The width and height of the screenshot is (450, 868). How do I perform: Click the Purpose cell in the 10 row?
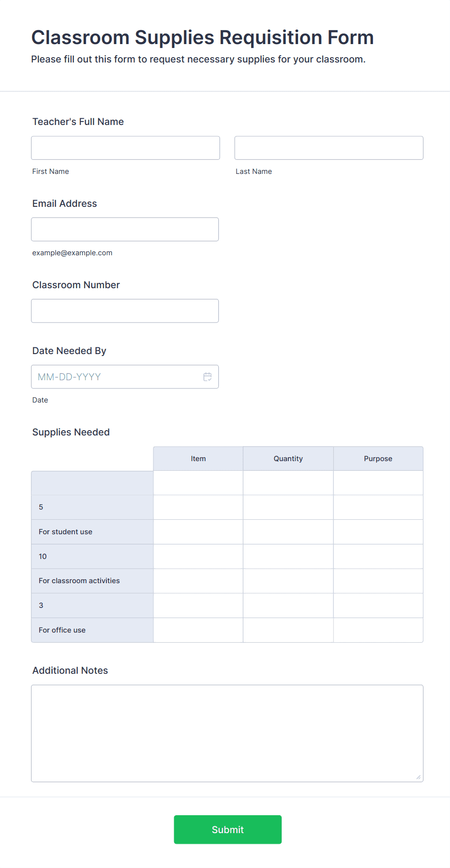point(378,556)
